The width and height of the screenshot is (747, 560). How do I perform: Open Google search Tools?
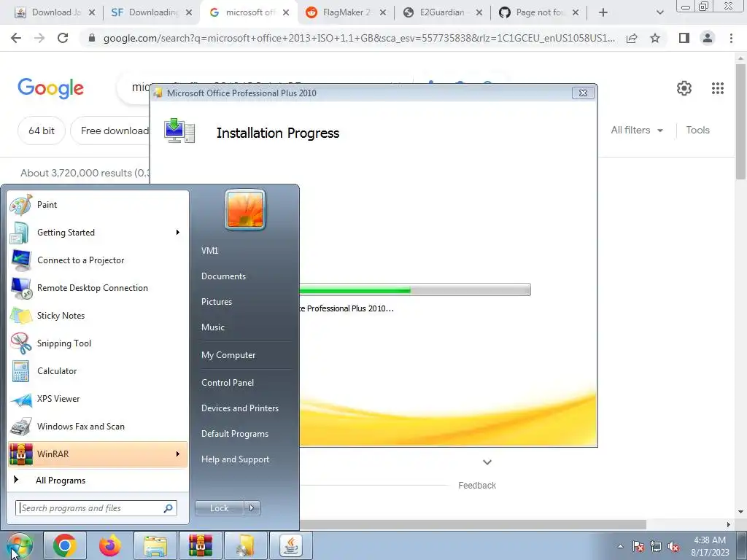point(697,130)
